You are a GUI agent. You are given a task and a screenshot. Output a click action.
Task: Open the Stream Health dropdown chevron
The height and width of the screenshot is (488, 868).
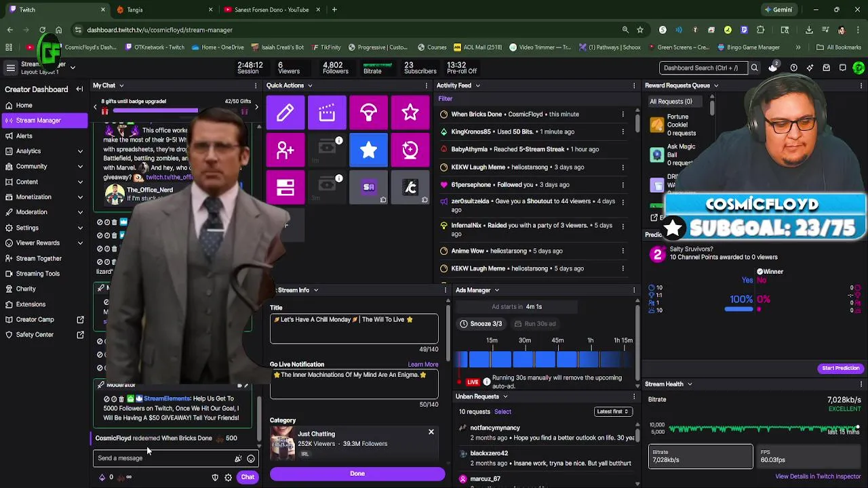tap(690, 384)
